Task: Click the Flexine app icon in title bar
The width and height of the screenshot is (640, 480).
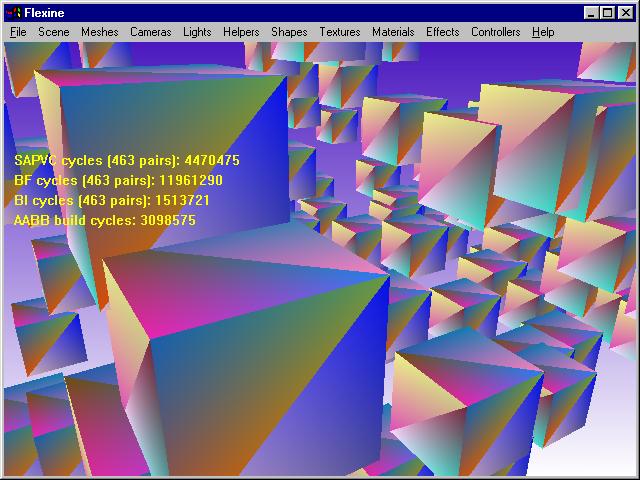Action: click(13, 13)
